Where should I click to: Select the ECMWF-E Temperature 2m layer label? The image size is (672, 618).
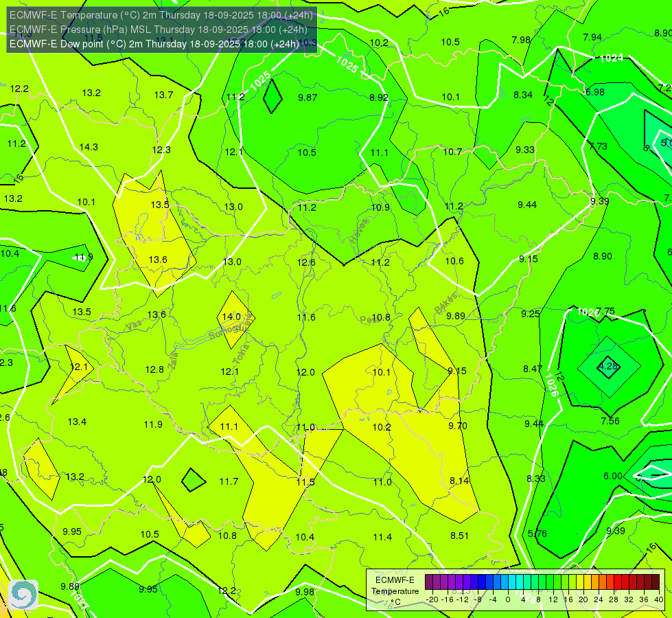tap(161, 15)
